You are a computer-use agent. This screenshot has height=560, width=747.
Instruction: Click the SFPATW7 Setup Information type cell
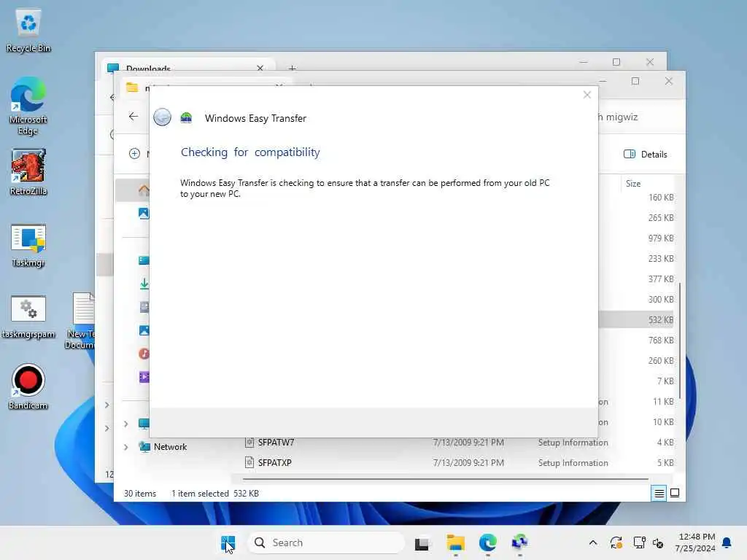tap(573, 443)
